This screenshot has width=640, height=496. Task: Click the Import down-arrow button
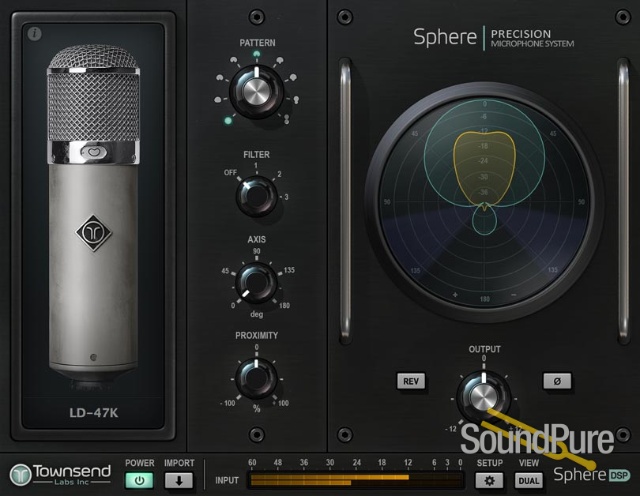tap(179, 480)
